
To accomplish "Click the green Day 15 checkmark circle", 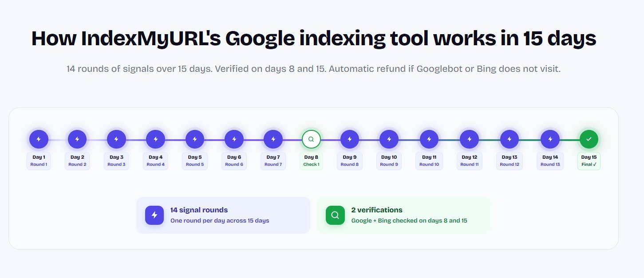I will (589, 139).
